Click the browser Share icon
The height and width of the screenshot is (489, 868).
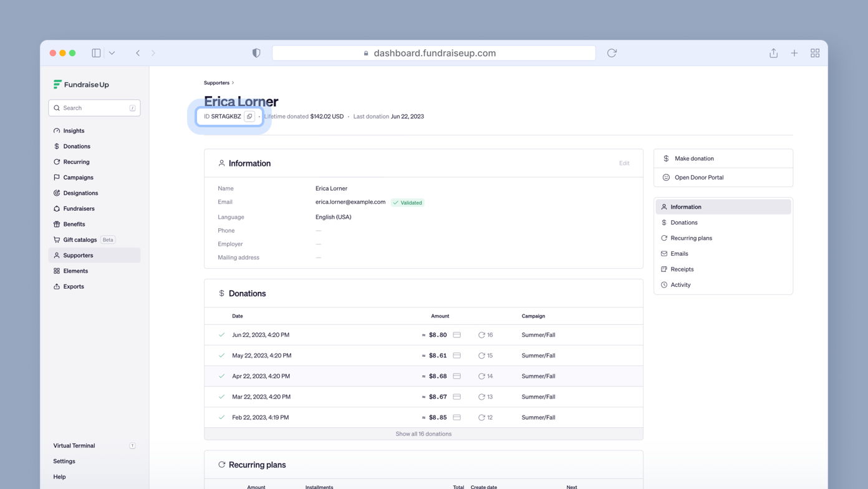click(x=773, y=53)
